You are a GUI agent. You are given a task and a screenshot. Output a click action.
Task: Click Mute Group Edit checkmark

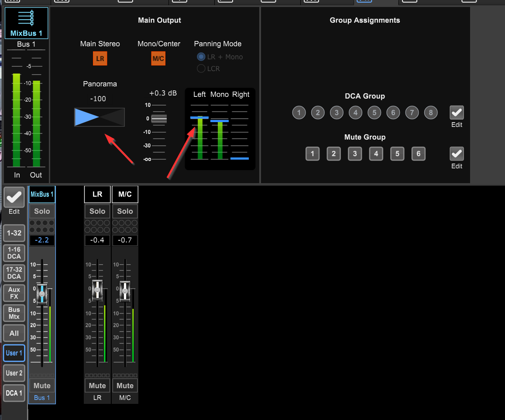tap(457, 154)
